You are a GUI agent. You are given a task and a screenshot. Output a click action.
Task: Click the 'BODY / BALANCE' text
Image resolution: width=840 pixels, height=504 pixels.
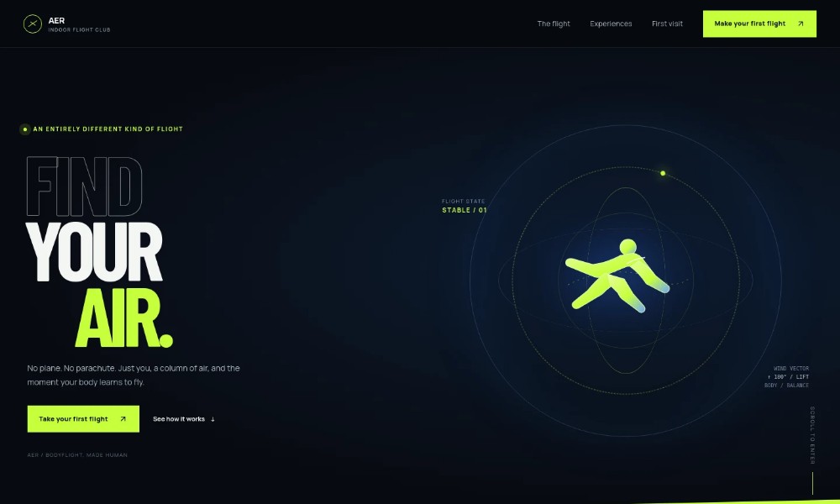click(x=786, y=385)
